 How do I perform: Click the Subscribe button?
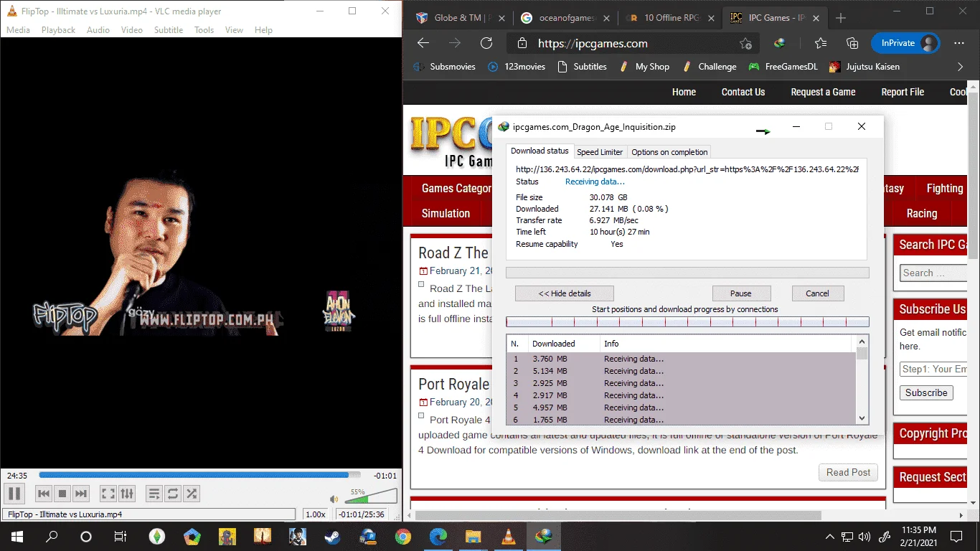[926, 392]
